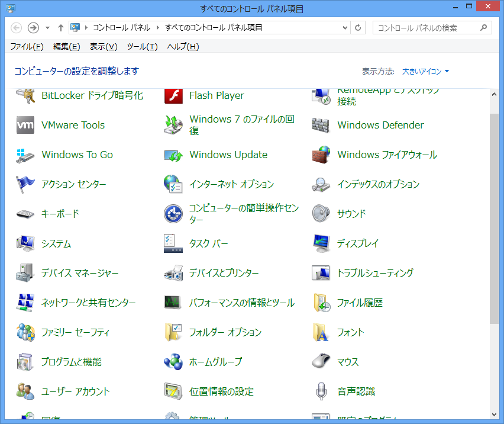Open コンピューターの簡単操作センター icon
This screenshot has width=504, height=424.
click(173, 214)
